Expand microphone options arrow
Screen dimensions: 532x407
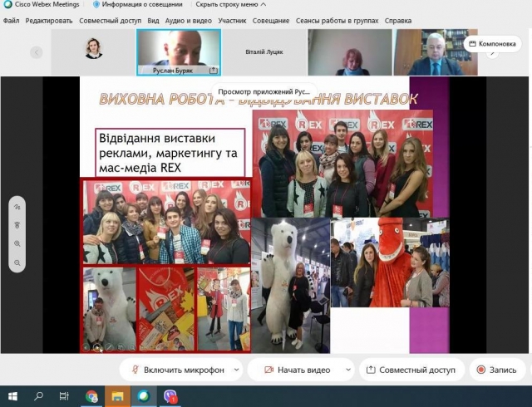click(237, 370)
